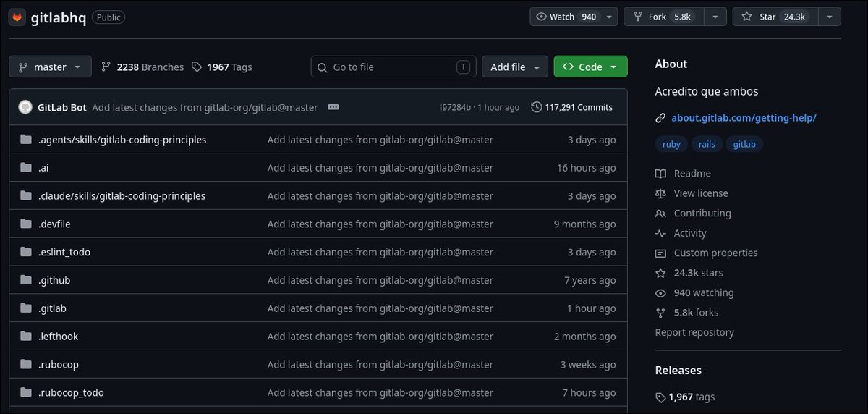The width and height of the screenshot is (868, 414).
Task: Click folder icon beside .claude/skills row
Action: coord(27,196)
